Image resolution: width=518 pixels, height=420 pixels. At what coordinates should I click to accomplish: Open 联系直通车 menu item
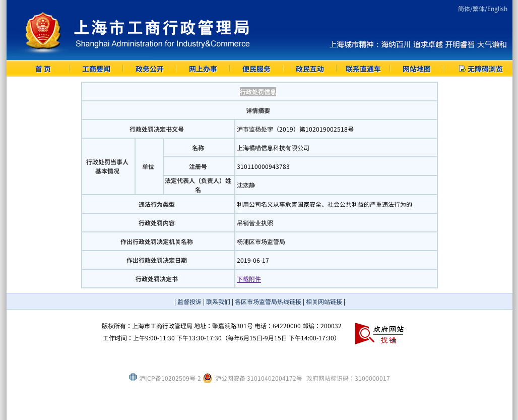click(363, 69)
